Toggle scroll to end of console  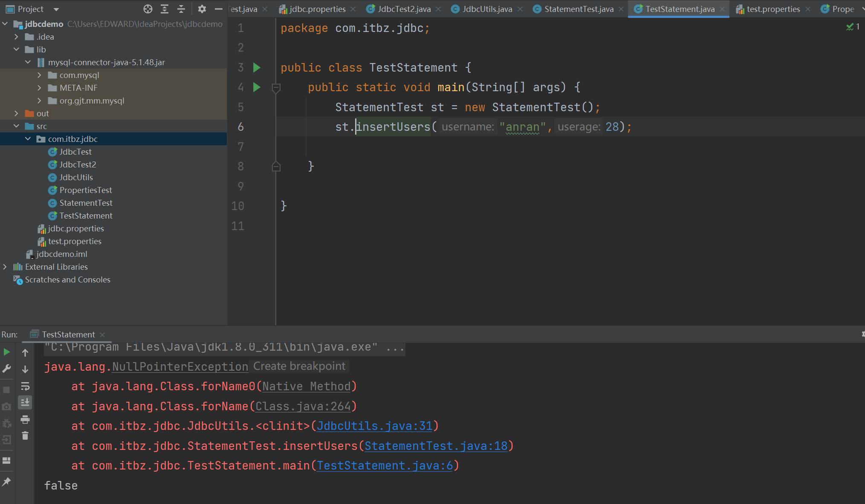(x=25, y=402)
